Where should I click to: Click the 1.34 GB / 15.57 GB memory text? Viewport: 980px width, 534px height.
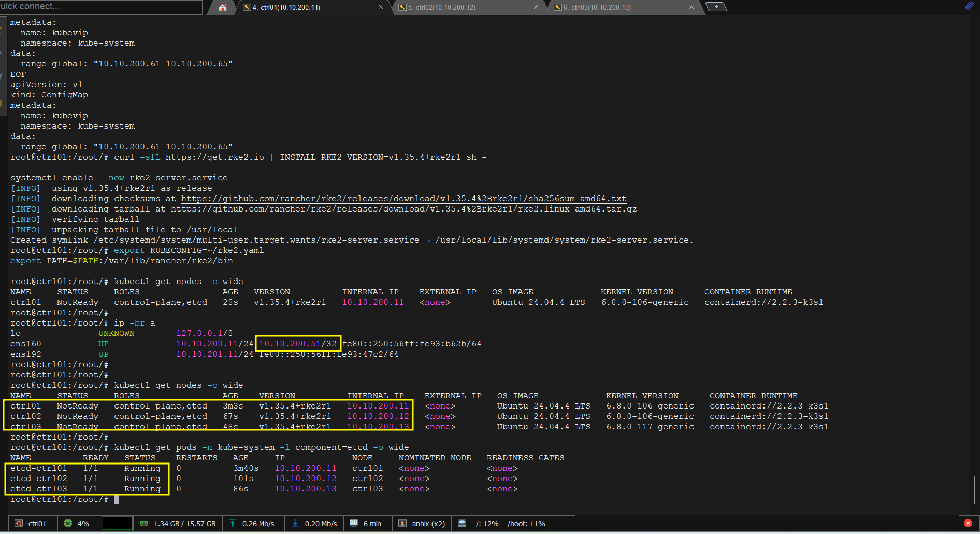pos(184,524)
